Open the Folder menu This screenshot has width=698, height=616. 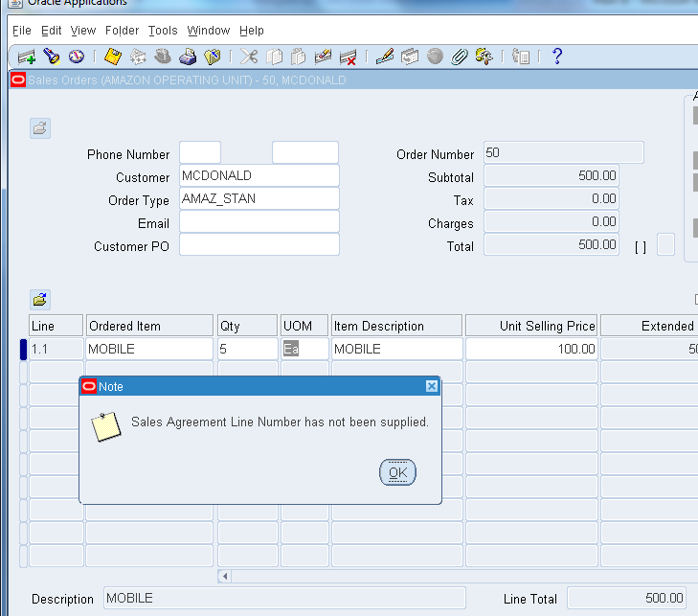[122, 31]
